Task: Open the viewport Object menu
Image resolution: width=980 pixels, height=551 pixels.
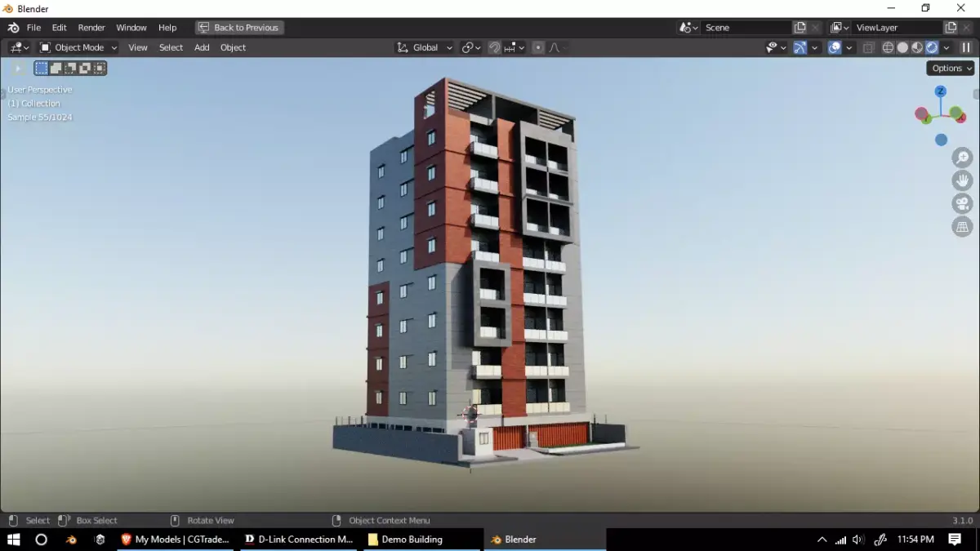Action: point(233,47)
